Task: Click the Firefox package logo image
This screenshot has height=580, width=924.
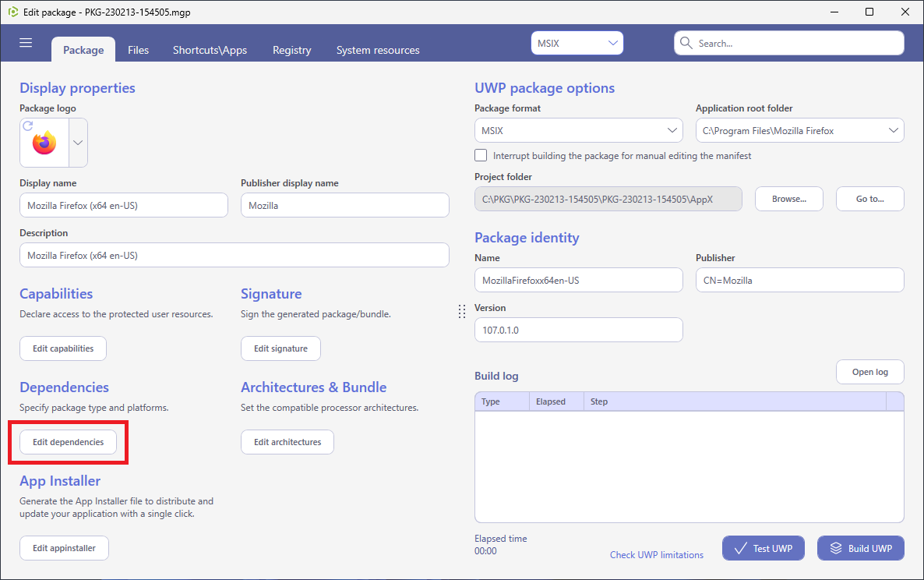Action: tap(44, 143)
